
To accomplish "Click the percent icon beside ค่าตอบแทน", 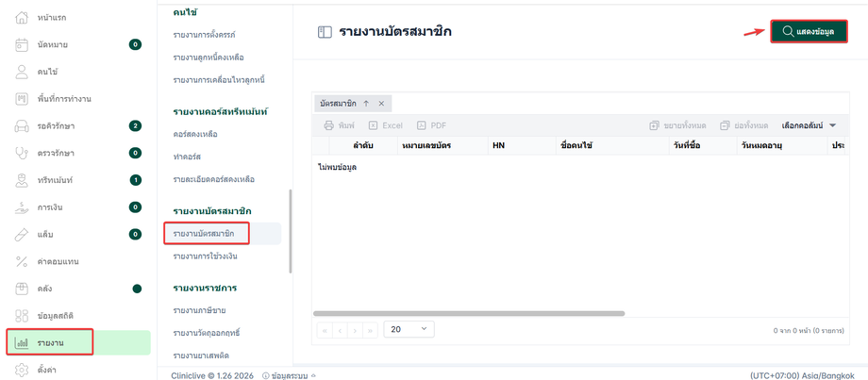I will coord(21,261).
